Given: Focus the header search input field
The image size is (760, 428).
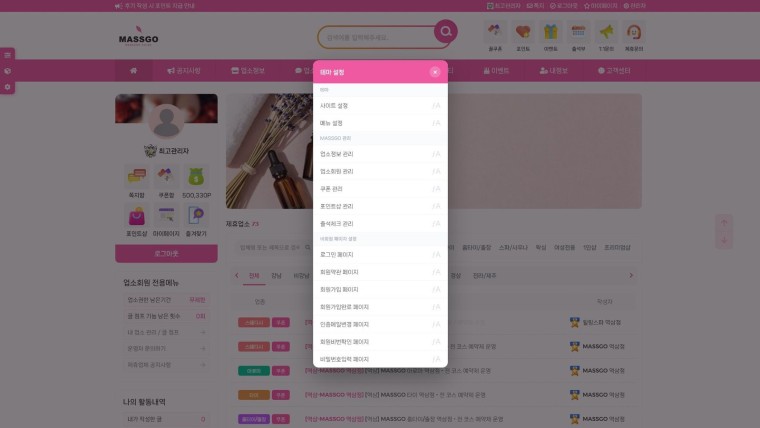Looking at the screenshot, I should point(377,37).
